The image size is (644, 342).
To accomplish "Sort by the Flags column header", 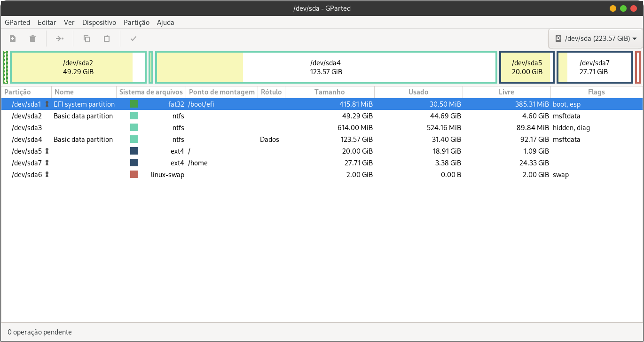I will [x=597, y=92].
